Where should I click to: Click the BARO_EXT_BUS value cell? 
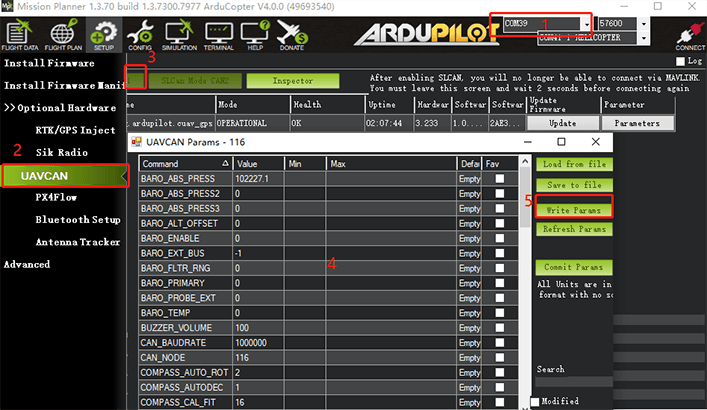point(258,253)
